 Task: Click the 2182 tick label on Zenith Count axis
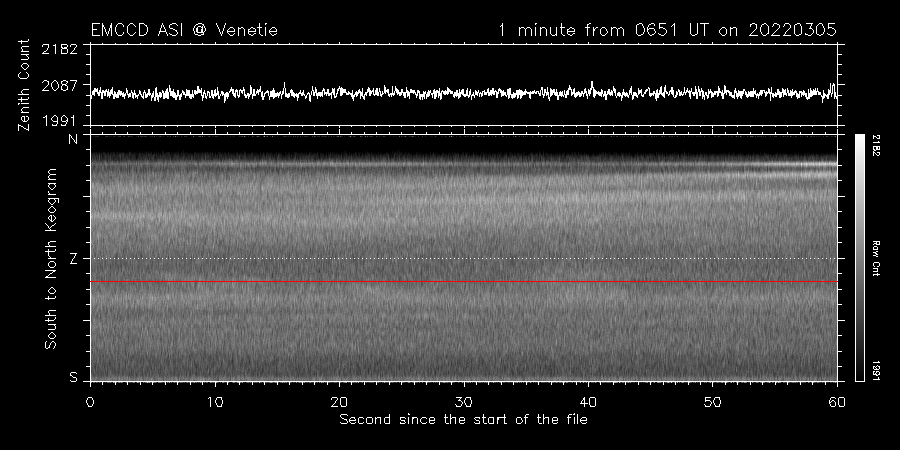tap(59, 49)
